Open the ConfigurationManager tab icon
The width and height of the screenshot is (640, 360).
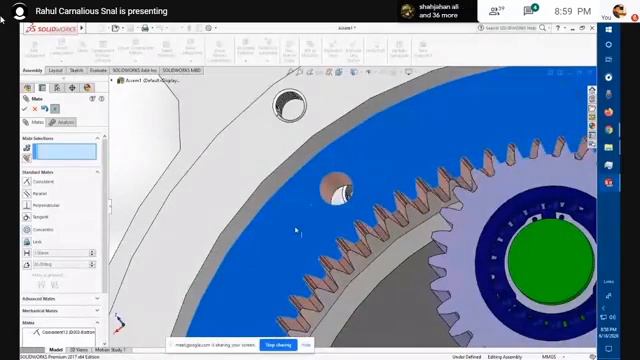(x=57, y=88)
